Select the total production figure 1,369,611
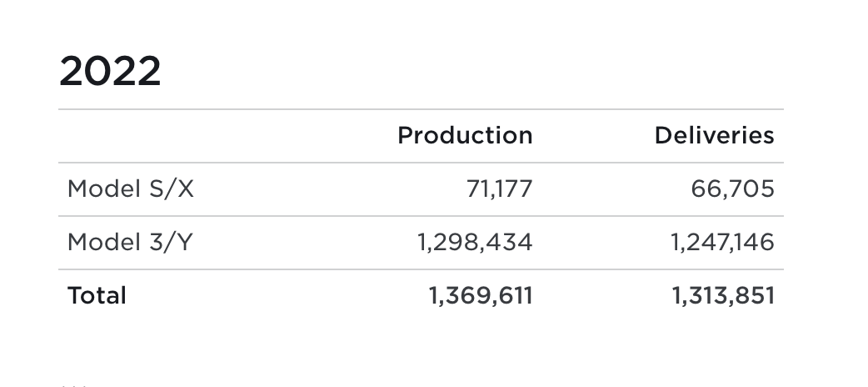This screenshot has height=387, width=868. (x=481, y=295)
